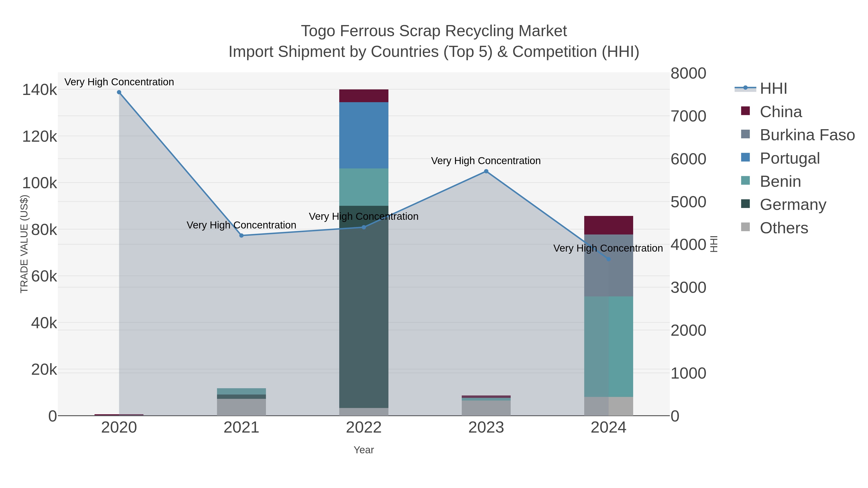Click Very High Concentration label near 2021

(x=241, y=225)
